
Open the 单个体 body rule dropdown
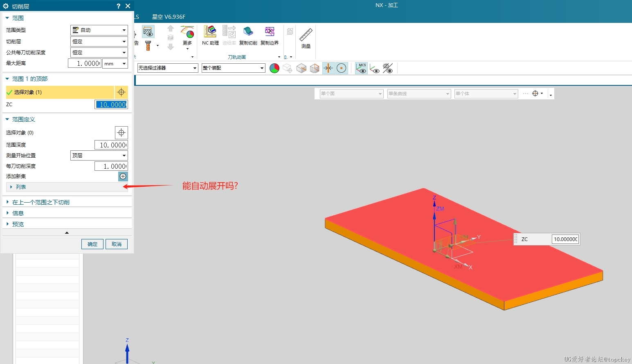coord(486,94)
